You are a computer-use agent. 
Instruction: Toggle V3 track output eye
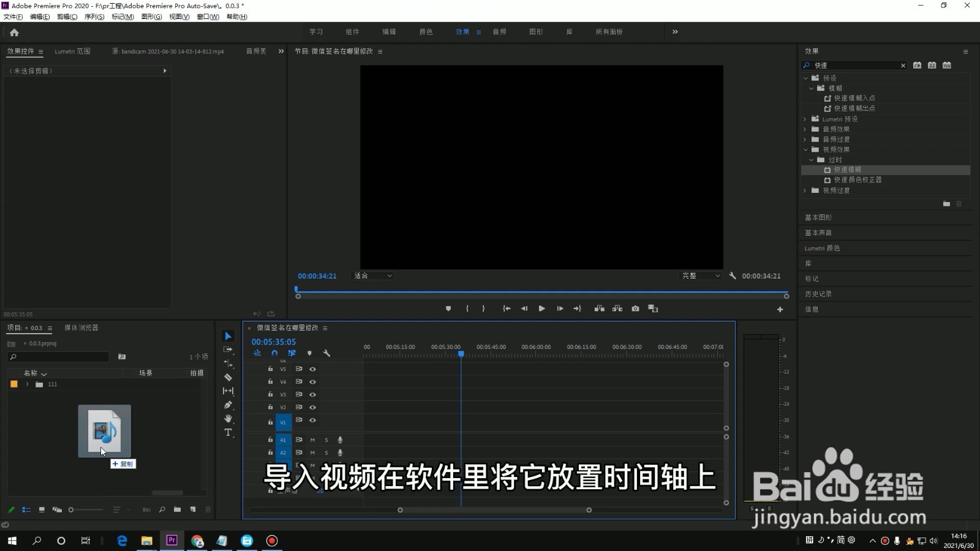coord(312,394)
